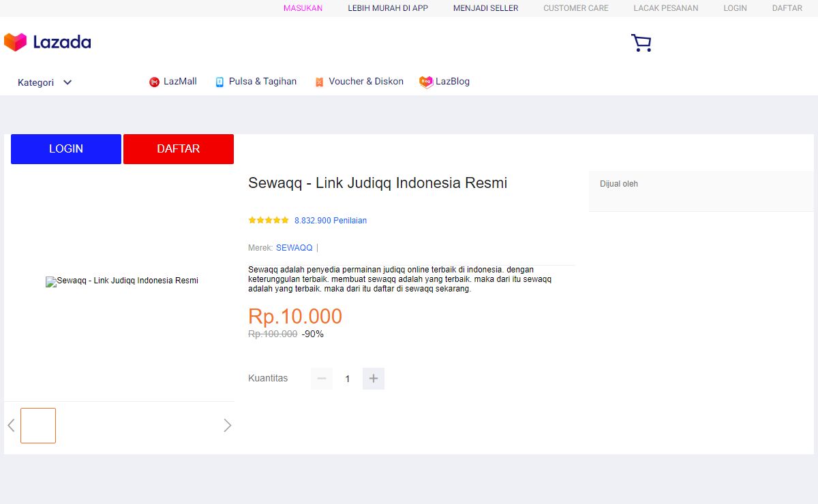Click the Merek label
This screenshot has height=504, width=818.
260,248
